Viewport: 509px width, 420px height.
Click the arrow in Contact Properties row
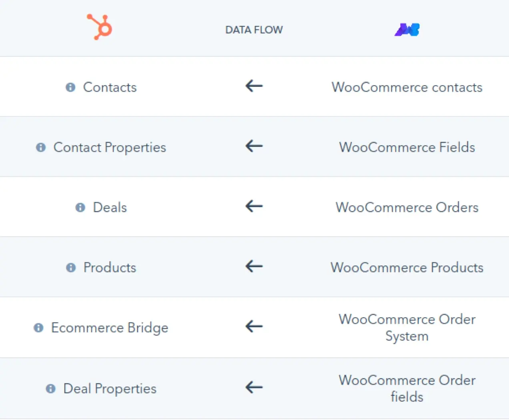pyautogui.click(x=254, y=146)
